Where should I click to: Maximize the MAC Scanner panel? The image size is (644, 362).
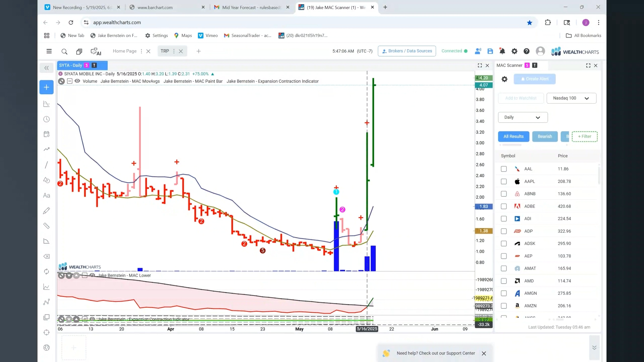point(588,66)
